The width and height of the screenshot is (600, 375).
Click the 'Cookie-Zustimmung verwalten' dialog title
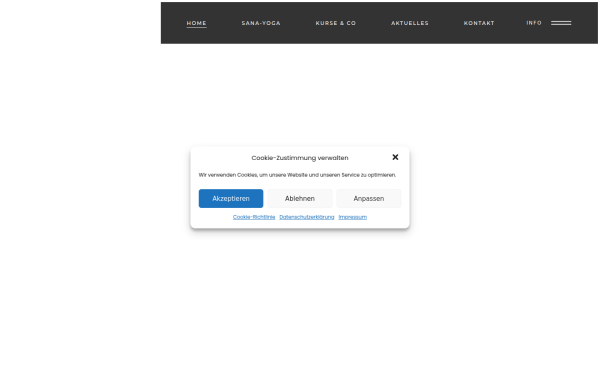300,158
